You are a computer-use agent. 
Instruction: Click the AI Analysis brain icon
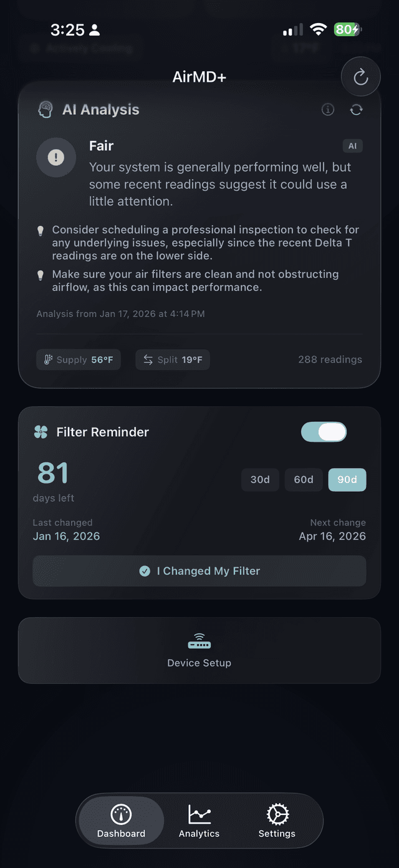coord(44,109)
